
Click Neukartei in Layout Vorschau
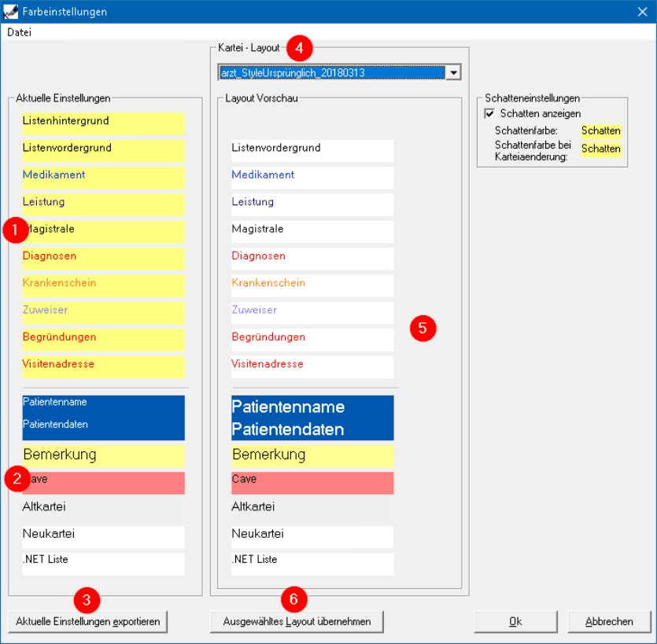pos(312,537)
